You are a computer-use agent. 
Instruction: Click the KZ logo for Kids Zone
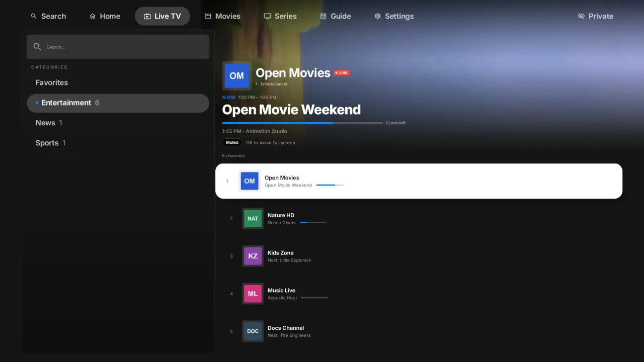[x=253, y=256]
